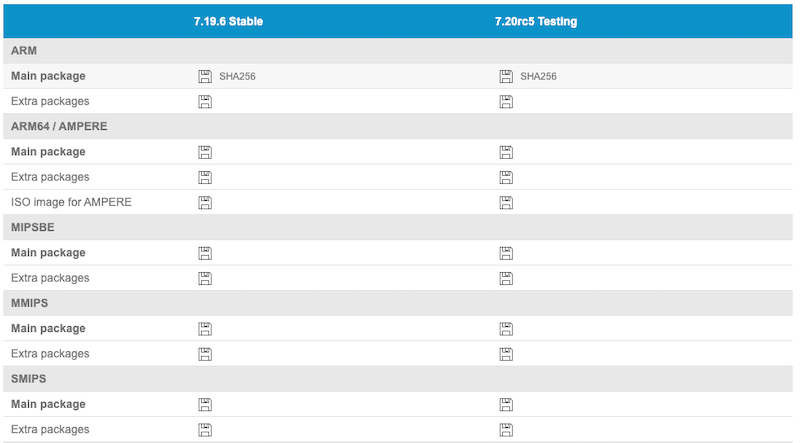Screen dimensions: 800x443
Task: Download AMPERE ISO image for 7.19.6 Stable
Action: 205,202
